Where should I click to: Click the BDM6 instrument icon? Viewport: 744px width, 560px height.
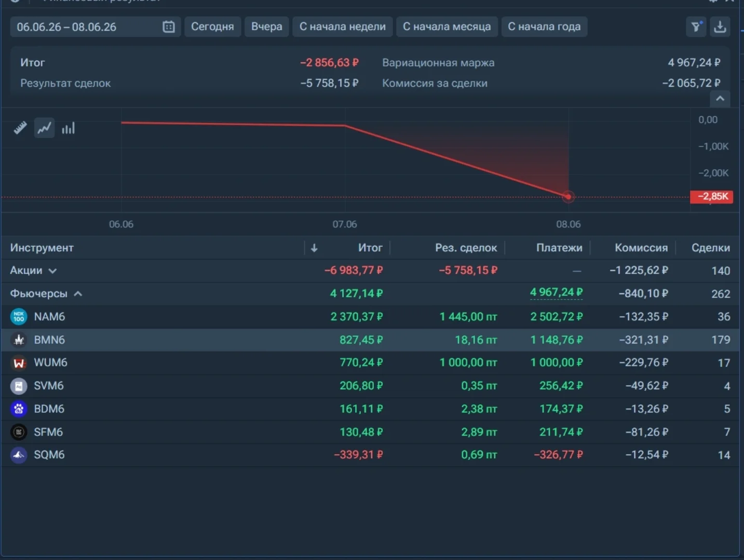point(19,409)
